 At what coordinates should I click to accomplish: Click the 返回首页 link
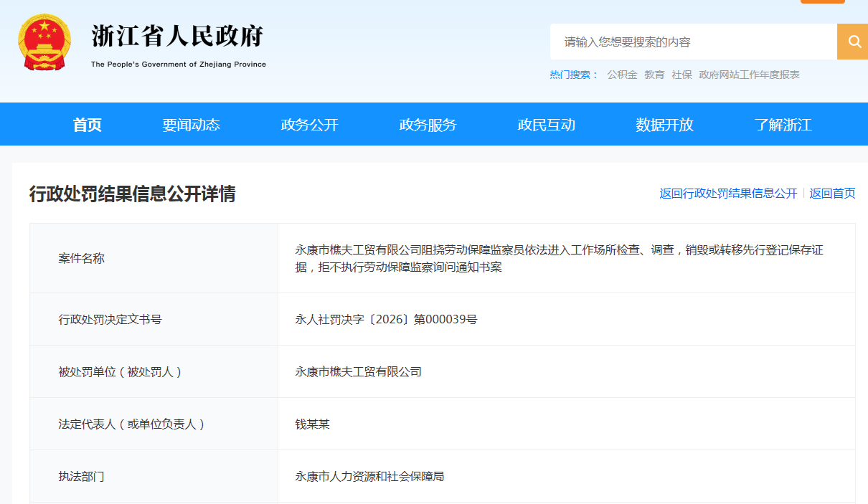pyautogui.click(x=832, y=194)
